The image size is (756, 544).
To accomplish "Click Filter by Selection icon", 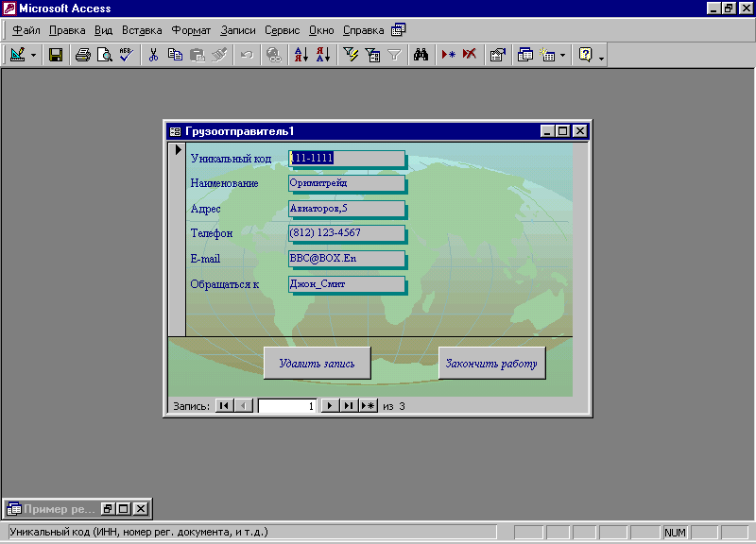I will click(351, 55).
